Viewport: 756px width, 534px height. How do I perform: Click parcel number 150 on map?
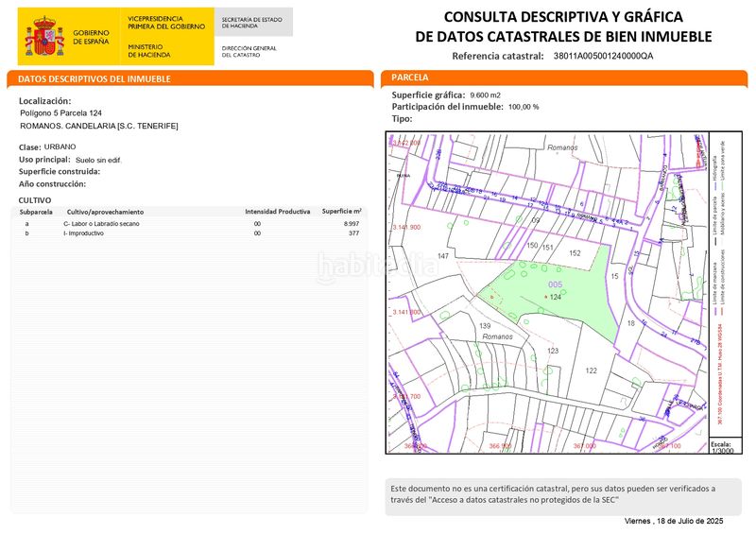pos(532,245)
